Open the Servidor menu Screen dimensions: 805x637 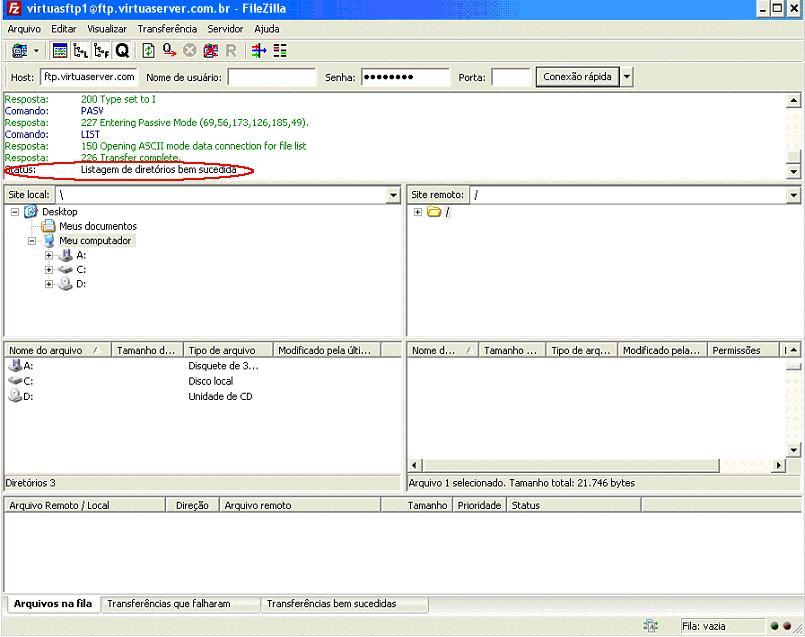point(225,29)
